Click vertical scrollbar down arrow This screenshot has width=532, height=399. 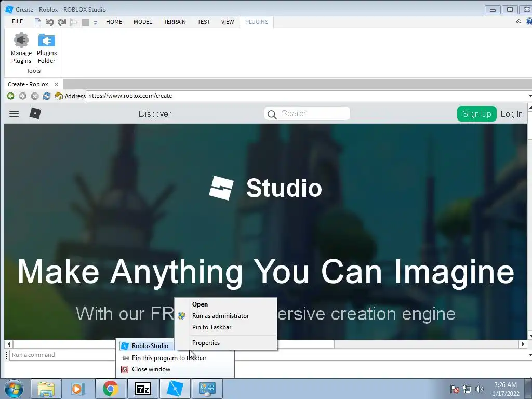530,336
